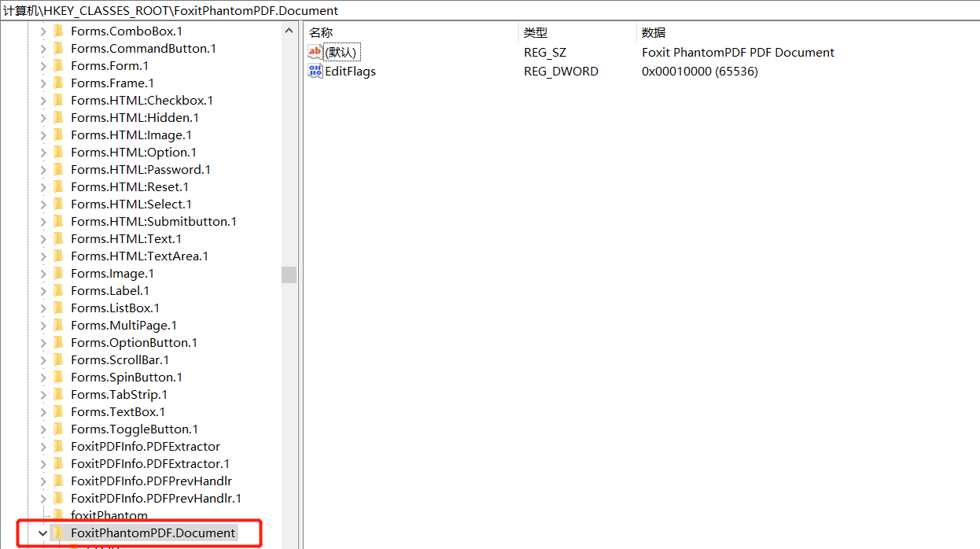Click the folder icon of Forms.Image.1

tap(58, 274)
